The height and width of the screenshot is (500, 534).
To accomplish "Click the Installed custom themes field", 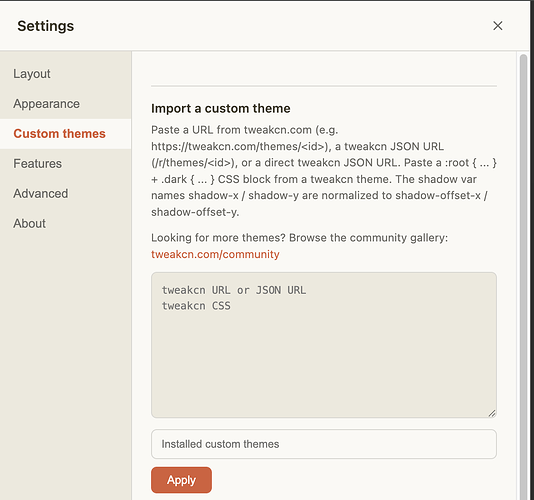I will click(x=324, y=444).
